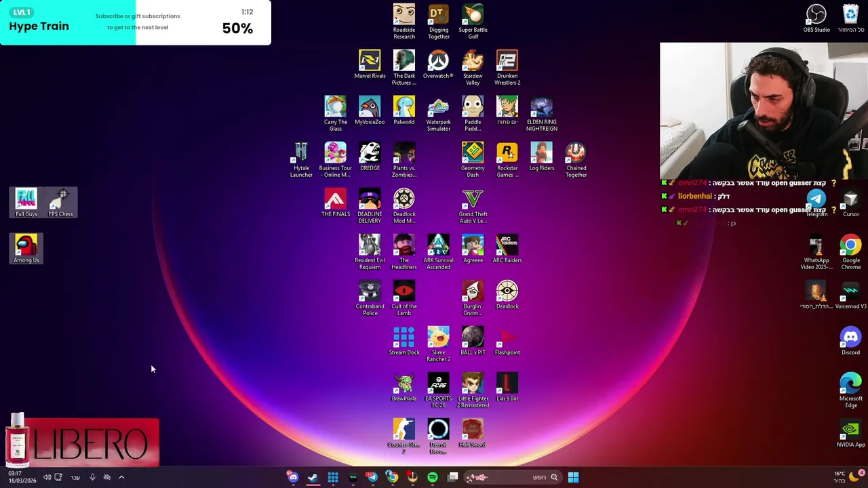This screenshot has height=488, width=868.
Task: Launch Digging Together from the desktop
Action: pos(439,22)
